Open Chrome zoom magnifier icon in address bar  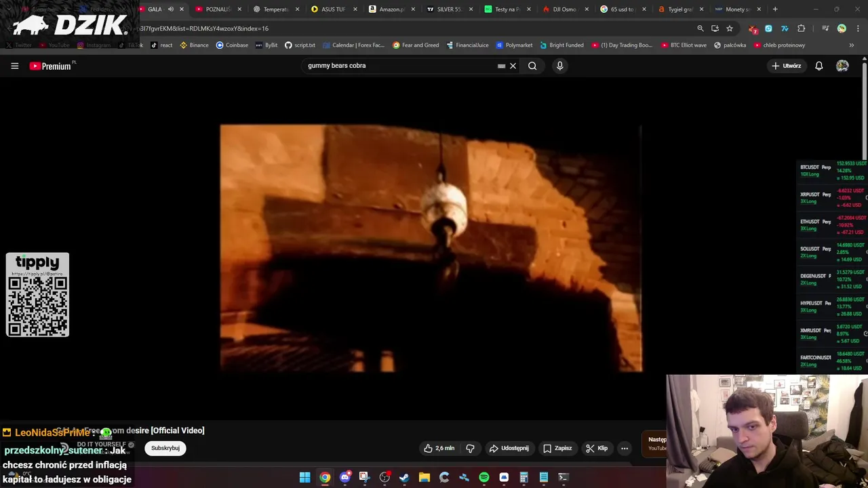click(x=701, y=28)
